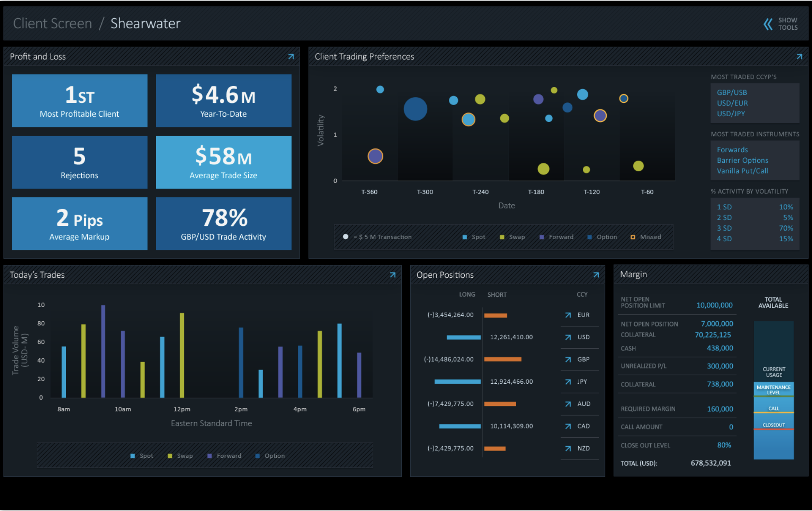Open Barrier Options instrument link
The width and height of the screenshot is (812, 511).
tap(742, 160)
